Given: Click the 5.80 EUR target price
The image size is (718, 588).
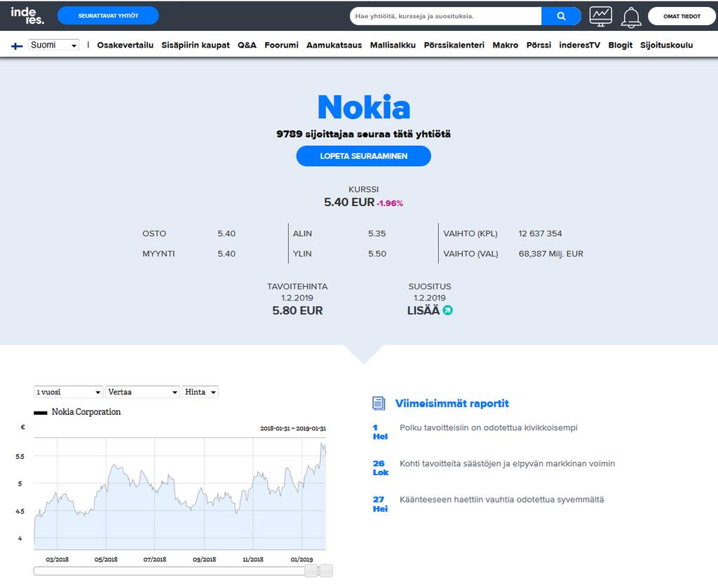Looking at the screenshot, I should [x=297, y=310].
